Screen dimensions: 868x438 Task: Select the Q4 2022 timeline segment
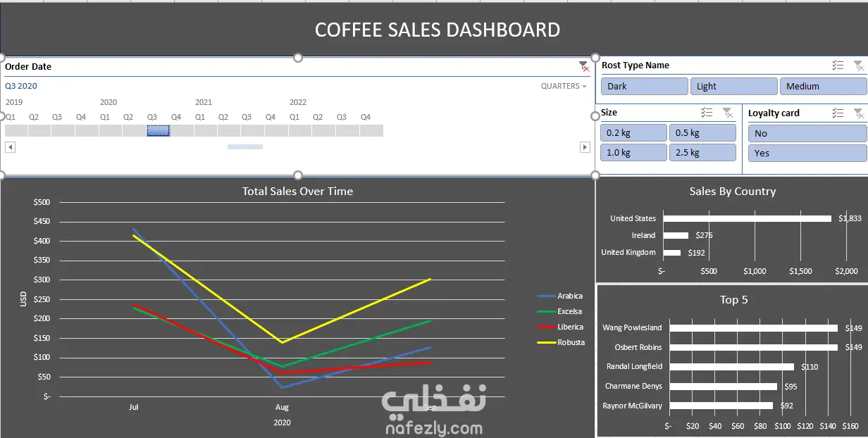pos(371,130)
